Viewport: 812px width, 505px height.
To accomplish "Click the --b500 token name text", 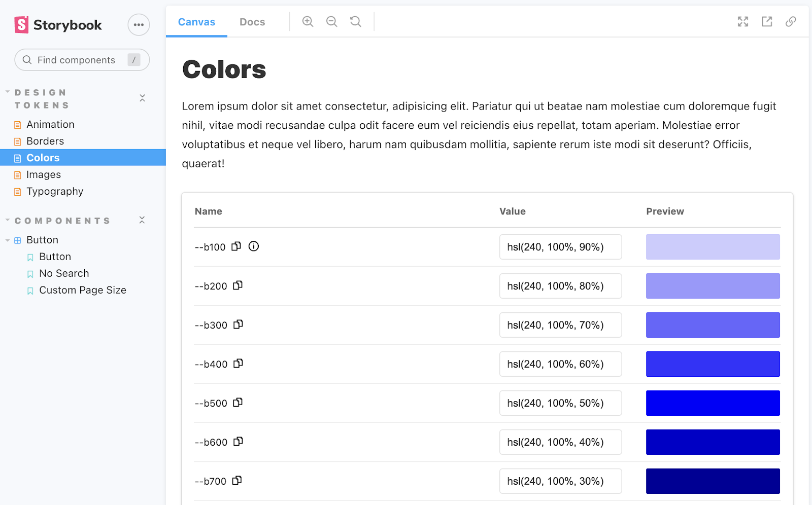I will [x=211, y=403].
